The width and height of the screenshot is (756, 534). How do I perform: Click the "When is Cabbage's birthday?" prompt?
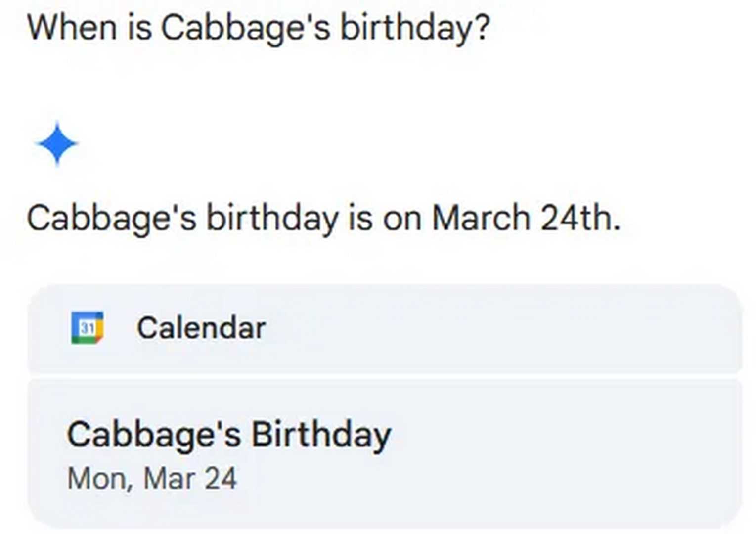point(258,28)
